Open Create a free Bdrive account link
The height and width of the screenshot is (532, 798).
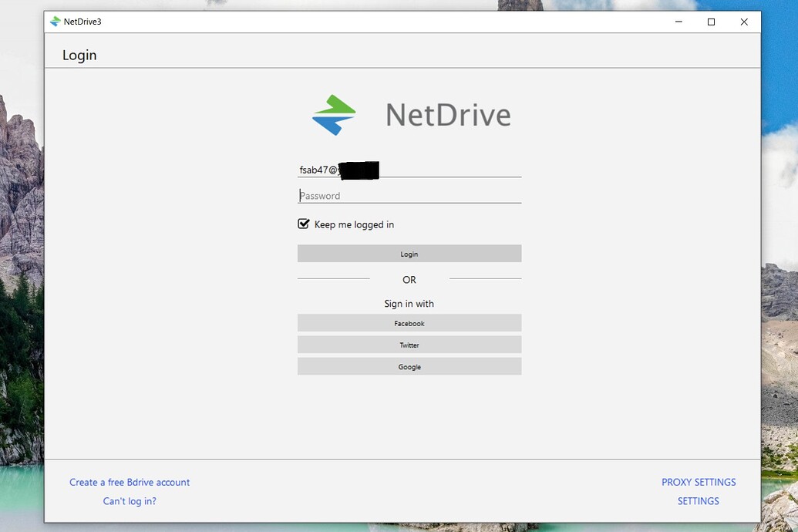pyautogui.click(x=130, y=482)
